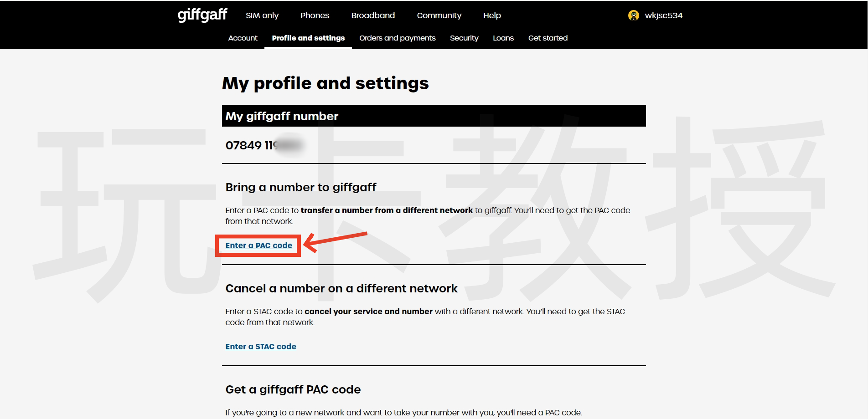Click the wkjsc534 username
This screenshot has width=868, height=419.
(663, 15)
